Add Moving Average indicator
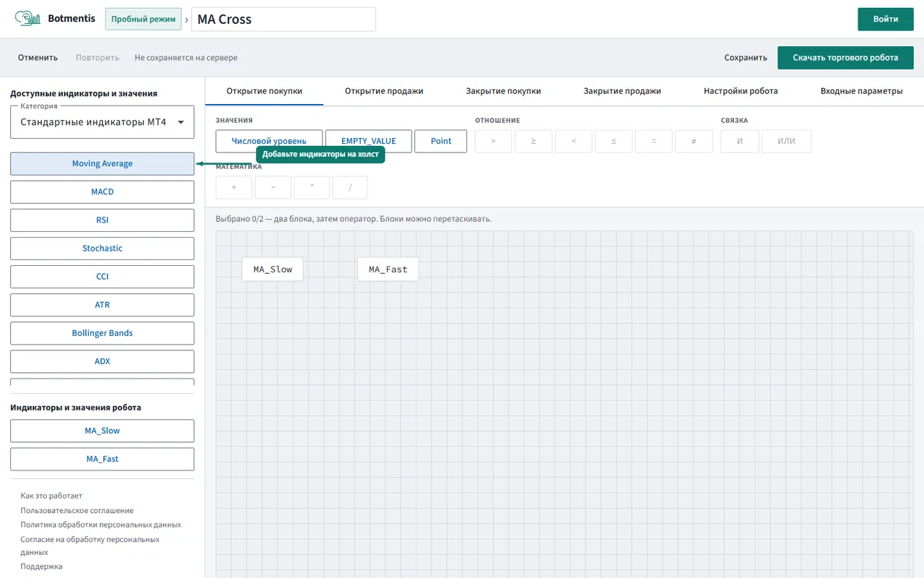 [103, 163]
